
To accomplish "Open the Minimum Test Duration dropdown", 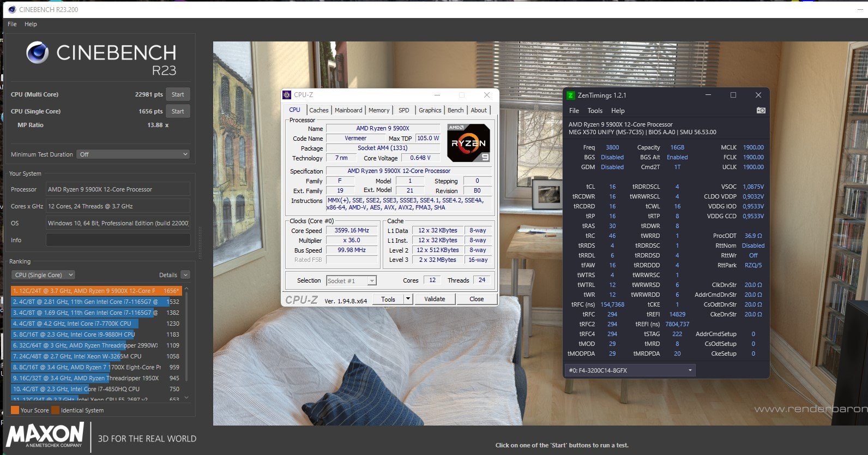I will tap(133, 154).
